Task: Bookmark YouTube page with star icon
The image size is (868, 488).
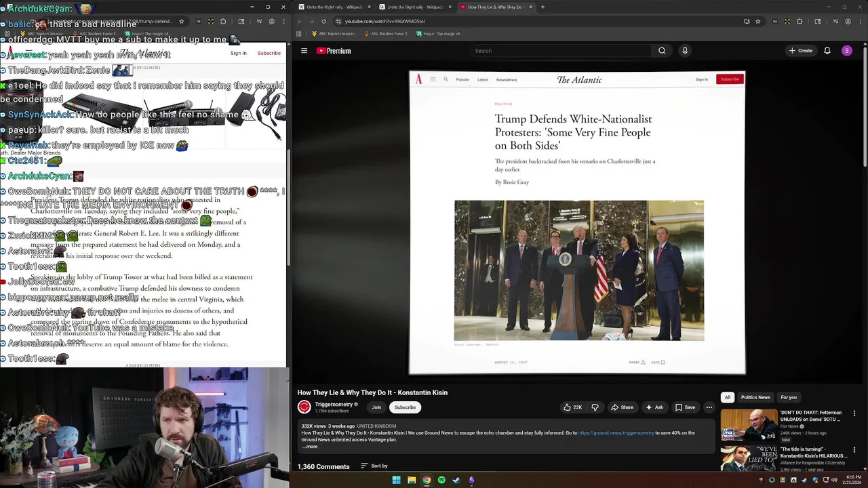Action: pyautogui.click(x=757, y=21)
